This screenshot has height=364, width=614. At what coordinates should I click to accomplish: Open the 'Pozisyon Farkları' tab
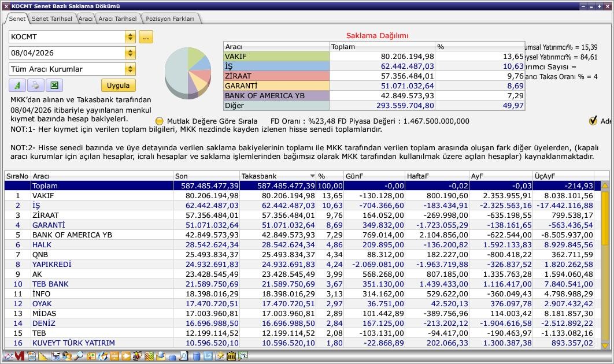[170, 18]
